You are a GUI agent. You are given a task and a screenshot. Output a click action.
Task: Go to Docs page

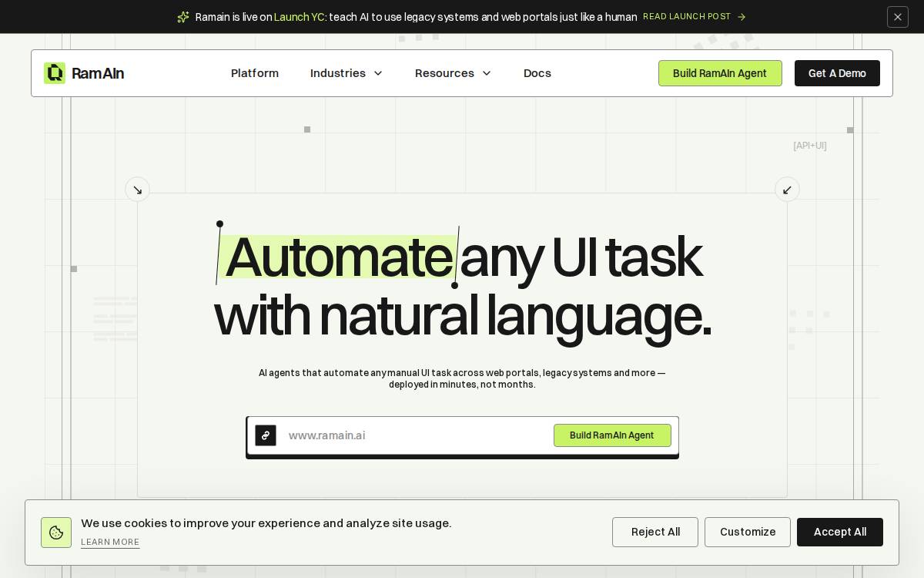(x=537, y=73)
